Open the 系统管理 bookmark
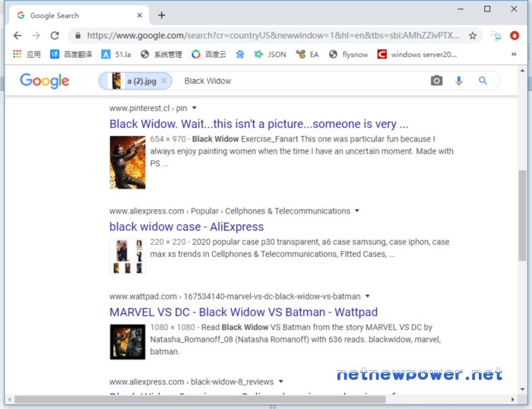532x409 pixels. 161,54
